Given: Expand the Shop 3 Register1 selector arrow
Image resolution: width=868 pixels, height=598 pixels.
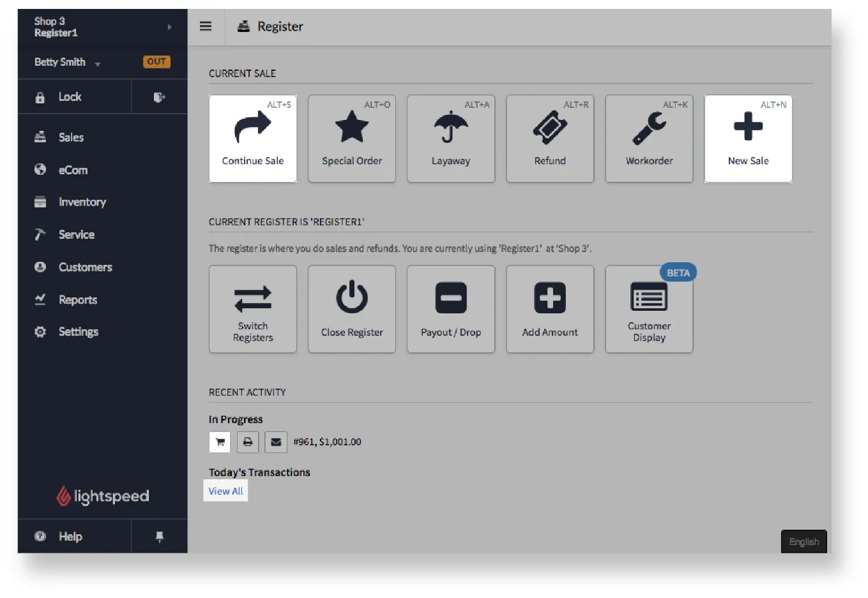Looking at the screenshot, I should 170,27.
